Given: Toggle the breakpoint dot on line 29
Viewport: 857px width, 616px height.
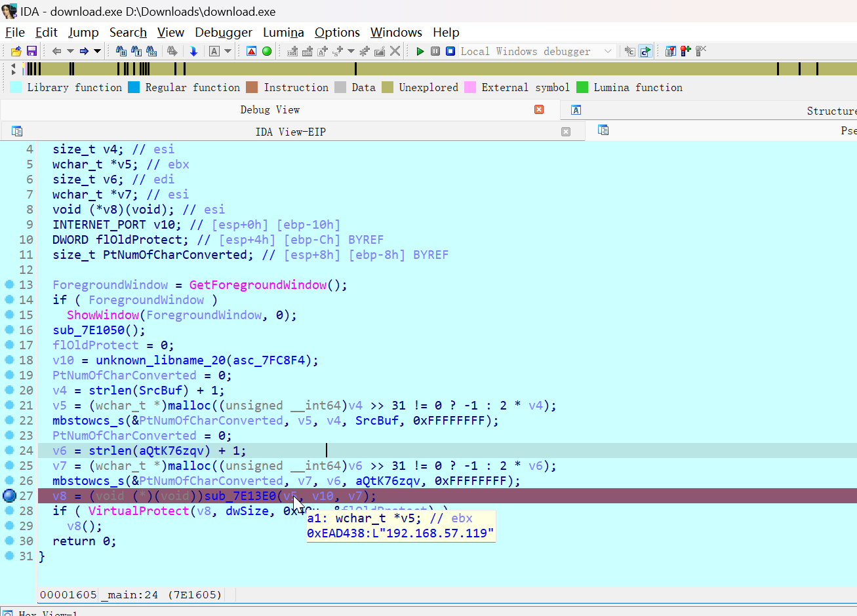Looking at the screenshot, I should pyautogui.click(x=9, y=526).
